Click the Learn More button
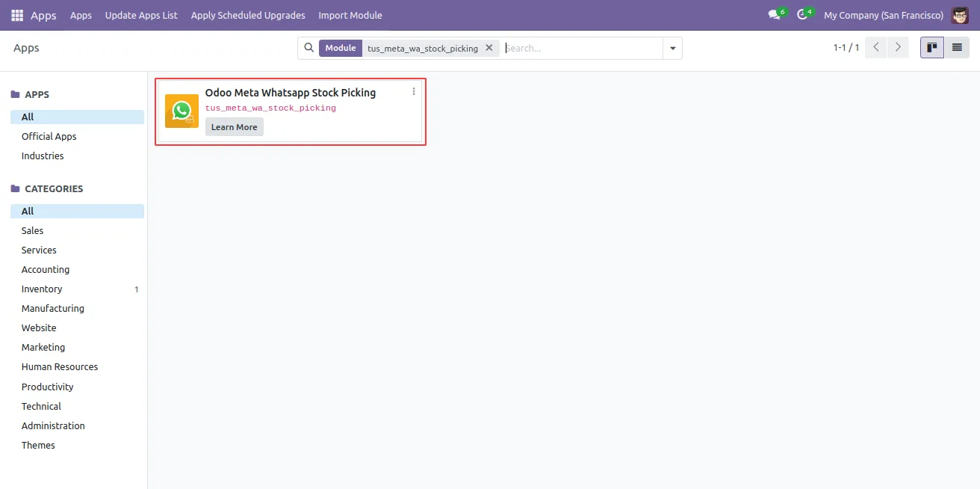Image resolution: width=980 pixels, height=489 pixels. click(x=235, y=127)
